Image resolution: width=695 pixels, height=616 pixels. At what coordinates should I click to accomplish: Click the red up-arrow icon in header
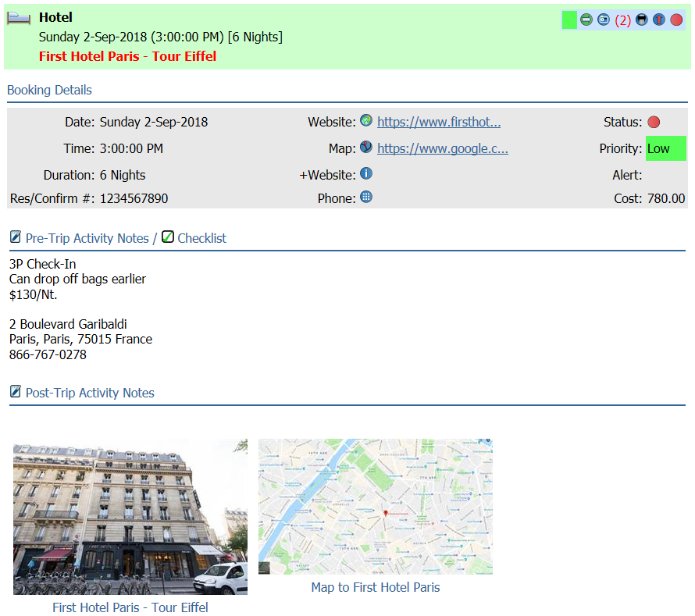[x=658, y=20]
